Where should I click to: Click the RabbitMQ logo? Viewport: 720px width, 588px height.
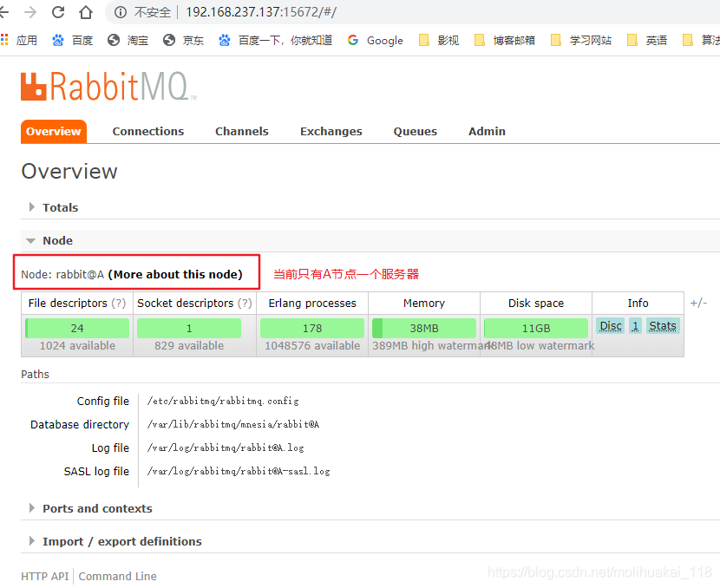(x=108, y=86)
